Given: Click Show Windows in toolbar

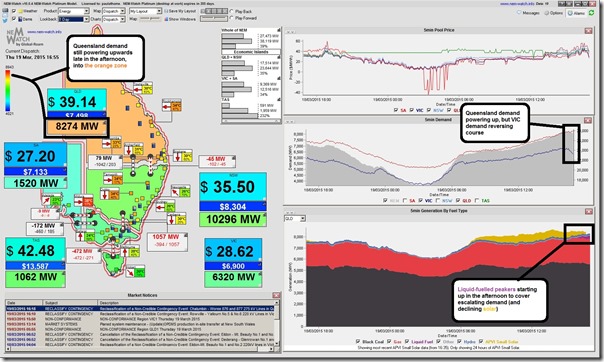Looking at the screenshot, I should coord(180,18).
